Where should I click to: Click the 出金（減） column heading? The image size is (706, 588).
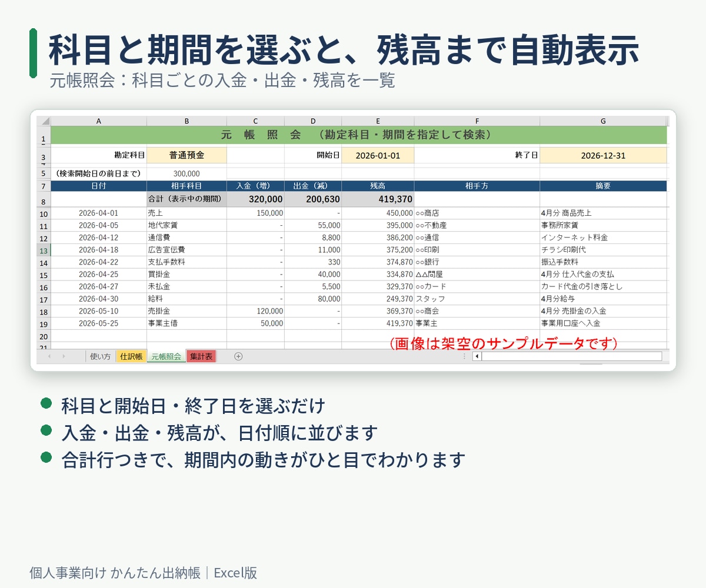[x=313, y=186]
